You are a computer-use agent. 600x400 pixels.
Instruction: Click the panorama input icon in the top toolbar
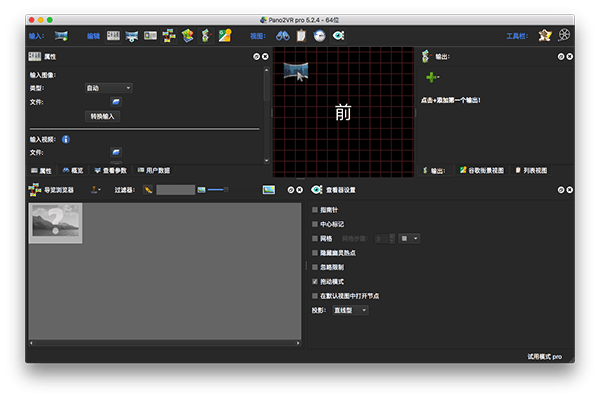point(61,36)
